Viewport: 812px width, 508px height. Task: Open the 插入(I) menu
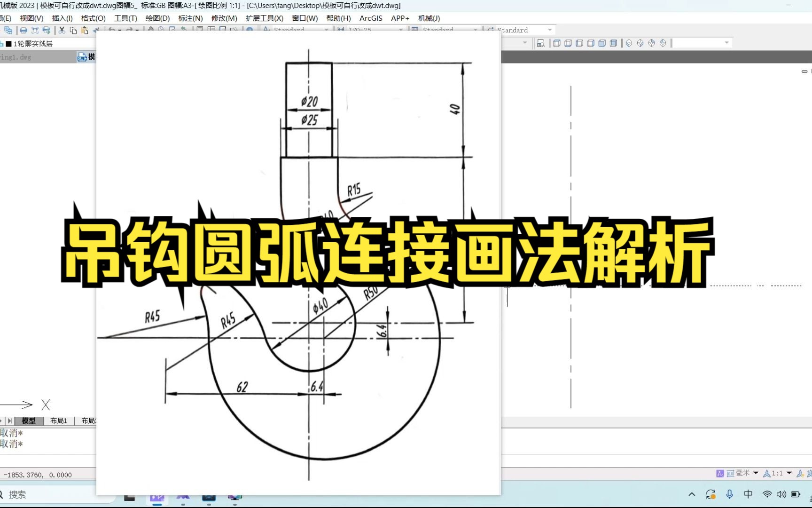pos(62,18)
